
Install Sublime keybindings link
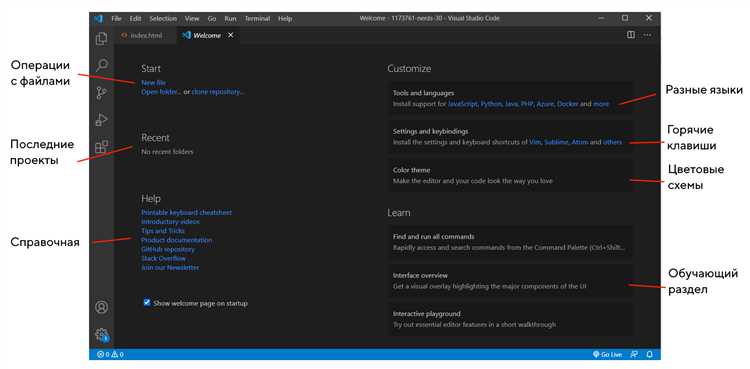point(556,142)
